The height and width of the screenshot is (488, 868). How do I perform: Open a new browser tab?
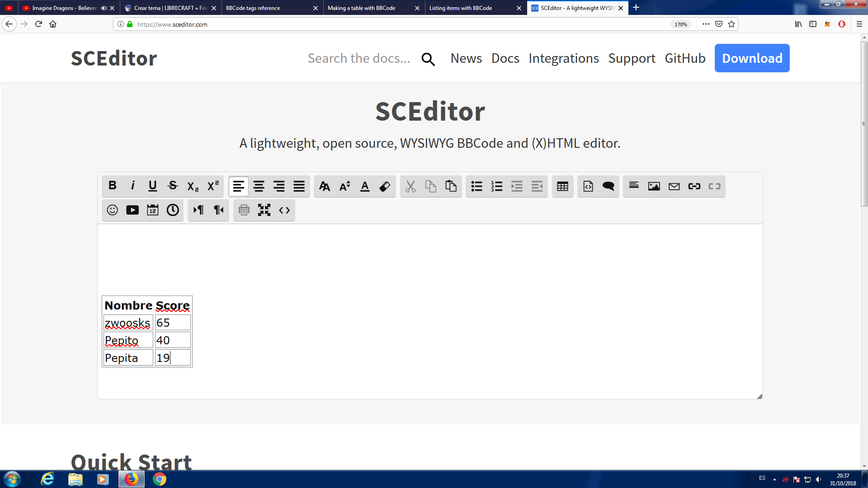(x=636, y=7)
